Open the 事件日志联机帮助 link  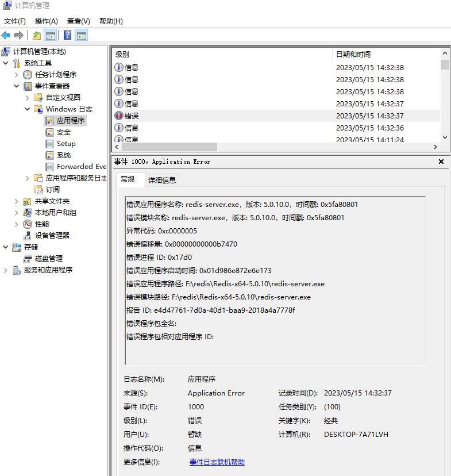pos(217,462)
